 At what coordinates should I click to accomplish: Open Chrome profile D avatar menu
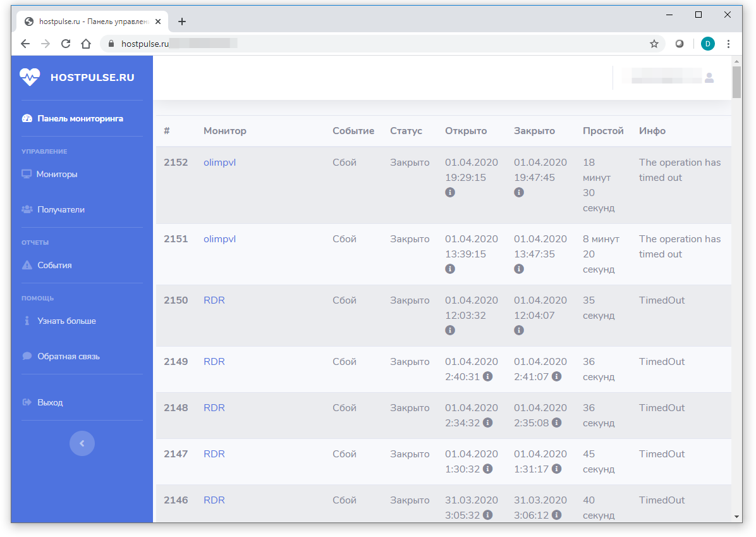coord(707,44)
